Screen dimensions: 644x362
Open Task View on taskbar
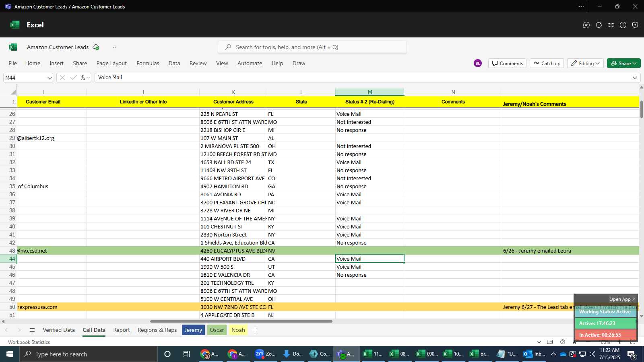pos(186,354)
